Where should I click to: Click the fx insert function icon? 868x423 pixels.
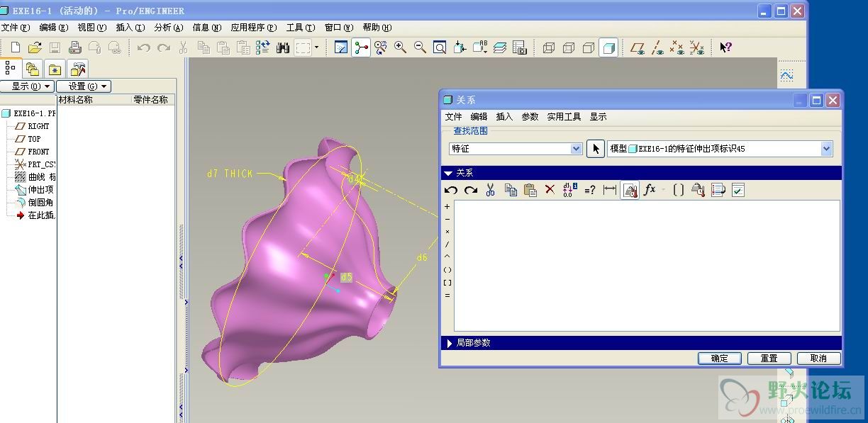tap(650, 190)
